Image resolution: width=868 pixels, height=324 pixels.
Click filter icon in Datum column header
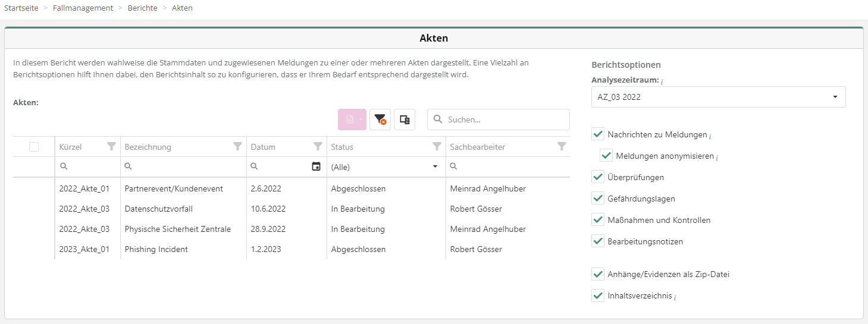pos(318,147)
